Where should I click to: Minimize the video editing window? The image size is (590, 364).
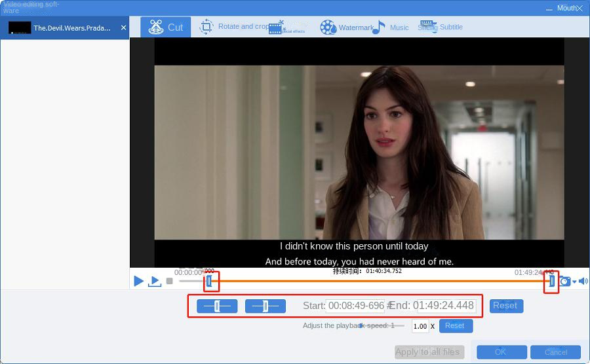pos(549,9)
